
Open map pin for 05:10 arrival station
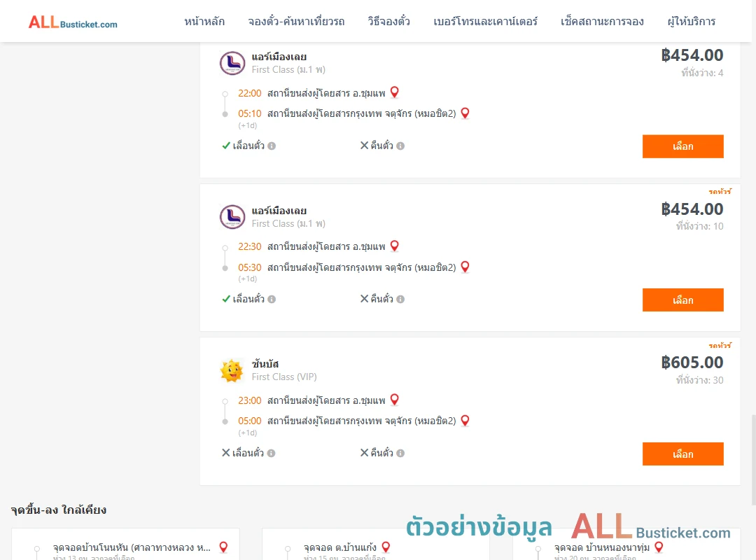click(x=465, y=113)
